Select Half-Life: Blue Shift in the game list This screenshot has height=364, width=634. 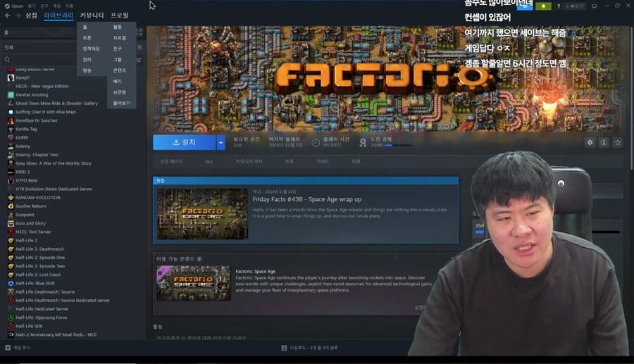click(x=35, y=283)
